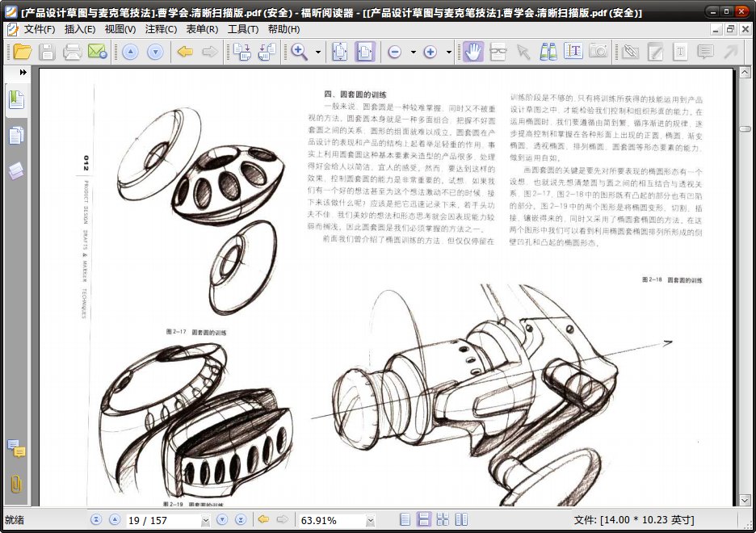
Task: Open the Comments panel in sidebar
Action: point(16,449)
